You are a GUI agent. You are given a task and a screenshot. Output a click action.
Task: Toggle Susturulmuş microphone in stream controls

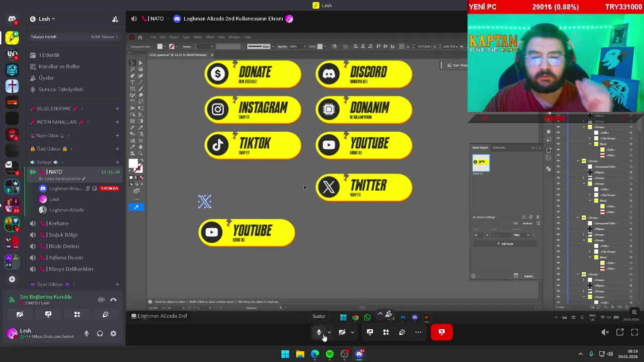pyautogui.click(x=319, y=332)
